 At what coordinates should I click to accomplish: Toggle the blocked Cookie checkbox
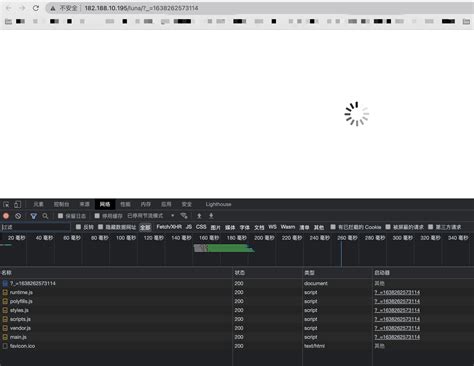click(x=333, y=227)
